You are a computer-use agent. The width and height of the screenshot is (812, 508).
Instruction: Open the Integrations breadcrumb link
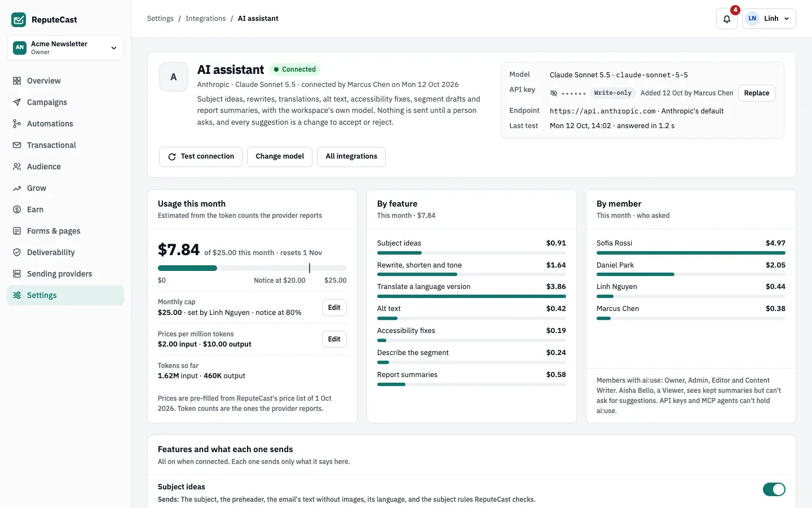point(205,19)
